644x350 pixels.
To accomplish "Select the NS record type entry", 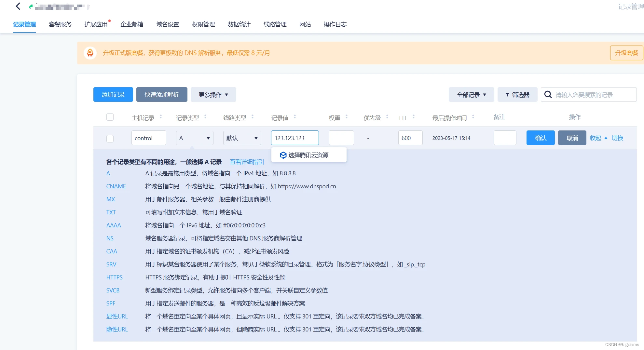I will point(110,238).
